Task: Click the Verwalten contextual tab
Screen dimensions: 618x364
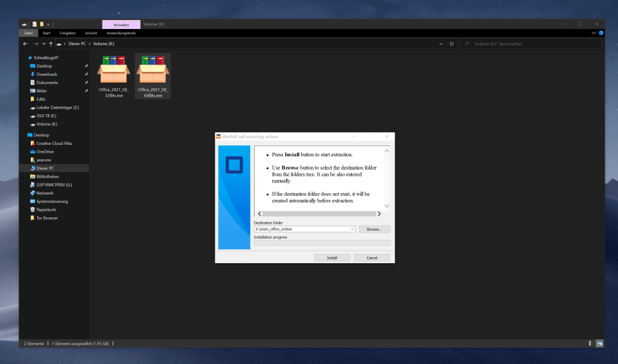Action: [x=121, y=25]
